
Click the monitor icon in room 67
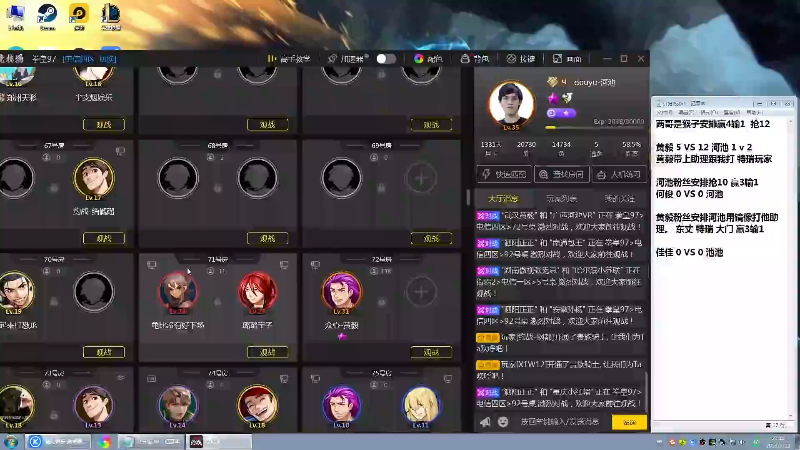click(120, 151)
